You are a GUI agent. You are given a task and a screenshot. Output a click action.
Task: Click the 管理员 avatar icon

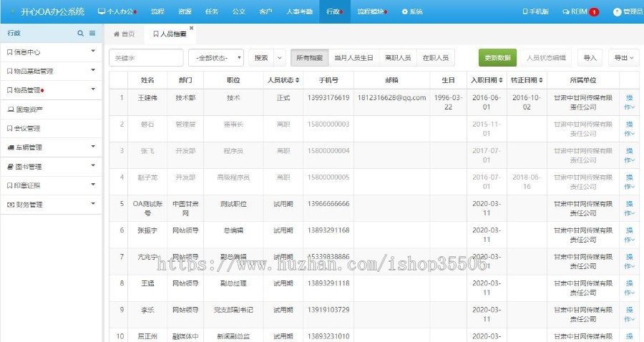pos(617,12)
